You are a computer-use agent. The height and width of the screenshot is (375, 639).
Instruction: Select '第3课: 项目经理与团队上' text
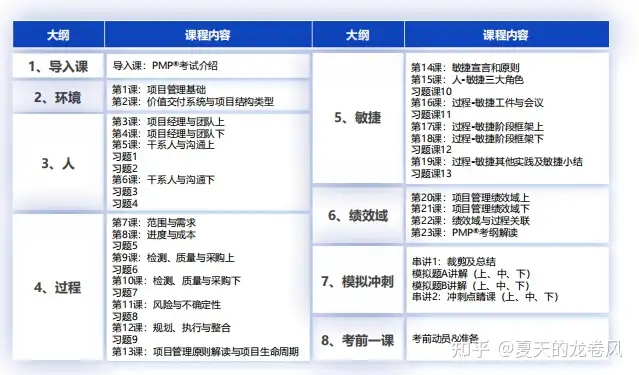168,122
